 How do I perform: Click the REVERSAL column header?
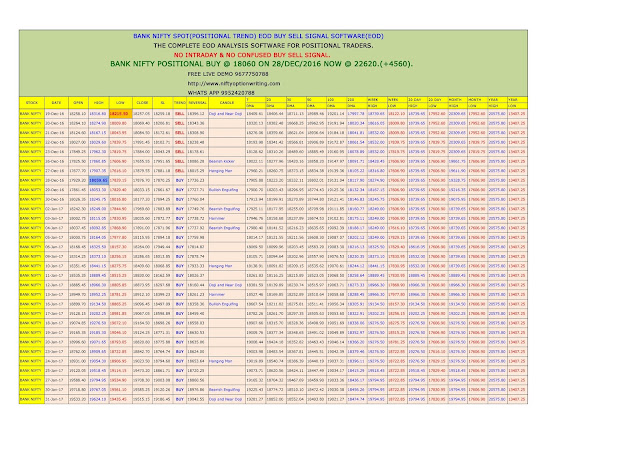(197, 103)
